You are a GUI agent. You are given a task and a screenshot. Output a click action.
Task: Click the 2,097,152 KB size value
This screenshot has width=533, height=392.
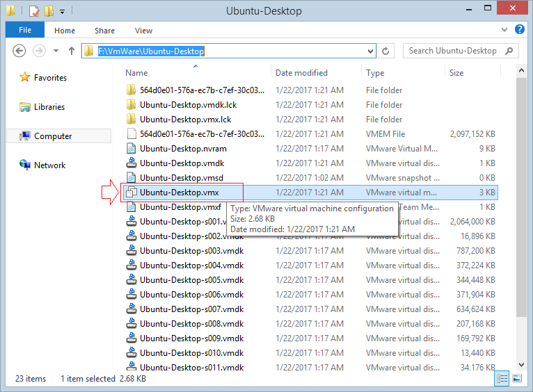click(x=472, y=134)
